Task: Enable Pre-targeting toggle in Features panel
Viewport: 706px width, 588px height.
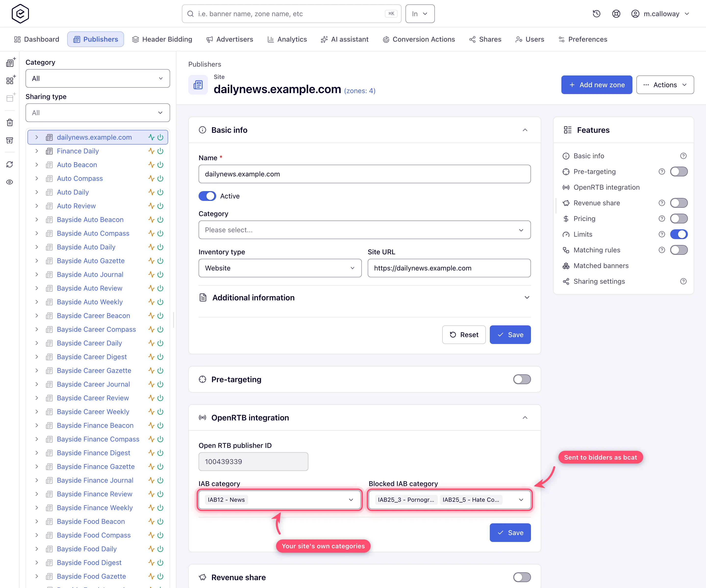Action: click(x=679, y=172)
